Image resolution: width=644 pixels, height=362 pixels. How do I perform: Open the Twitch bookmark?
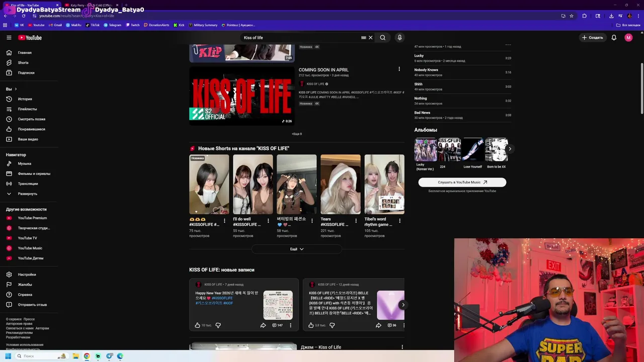[x=133, y=25]
